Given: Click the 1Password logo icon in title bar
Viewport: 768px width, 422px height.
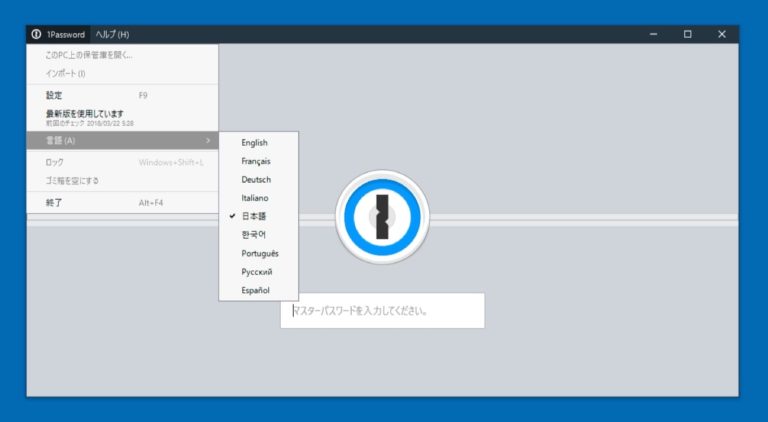Looking at the screenshot, I should (36, 34).
